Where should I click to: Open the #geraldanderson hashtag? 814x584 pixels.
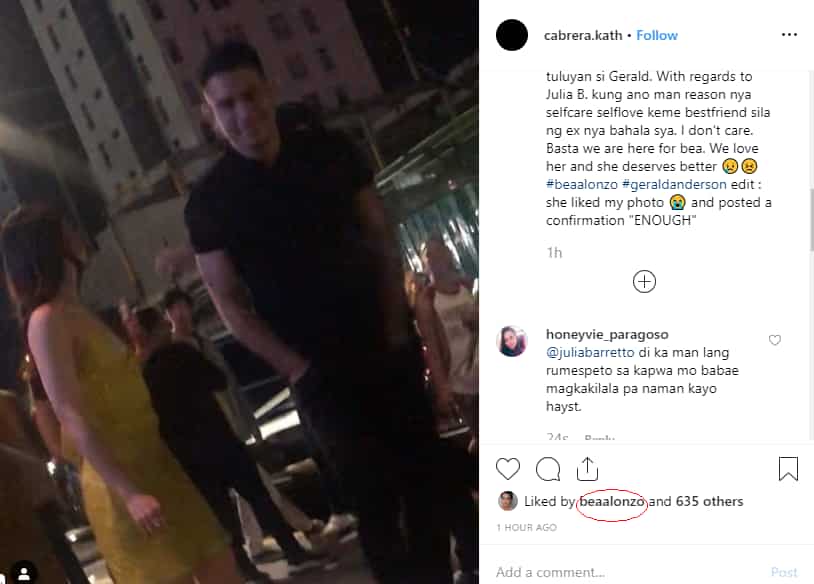pyautogui.click(x=674, y=184)
